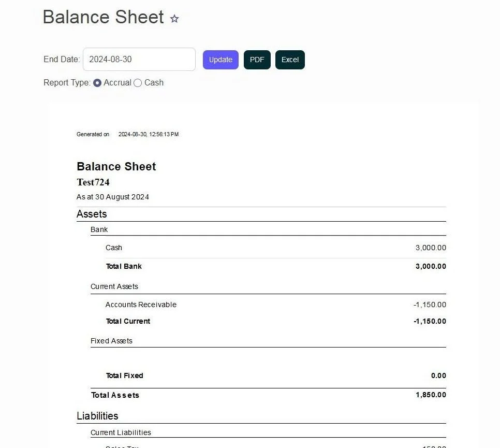500x448 pixels.
Task: Click the Current Liabilities section heading
Action: tap(121, 432)
